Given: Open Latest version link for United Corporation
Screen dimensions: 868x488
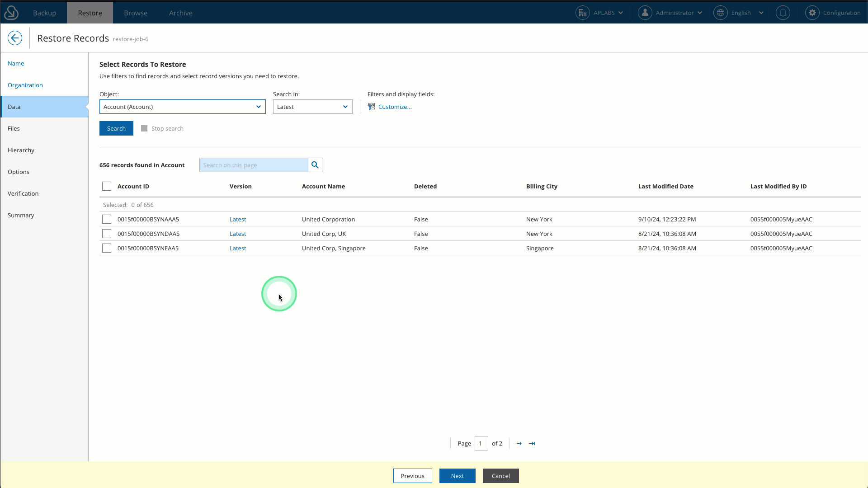Looking at the screenshot, I should [238, 219].
